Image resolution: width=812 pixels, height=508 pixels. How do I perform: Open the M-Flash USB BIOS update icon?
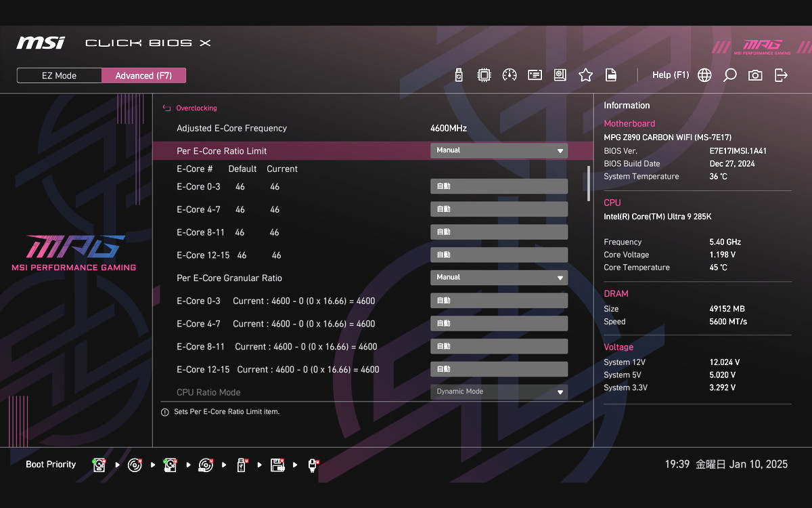[x=459, y=75]
